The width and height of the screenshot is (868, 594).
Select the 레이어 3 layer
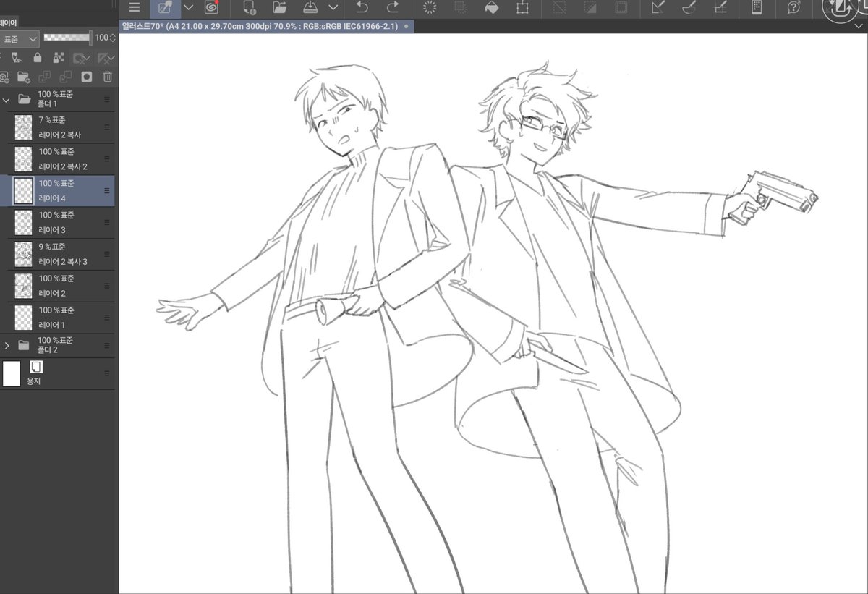point(57,223)
